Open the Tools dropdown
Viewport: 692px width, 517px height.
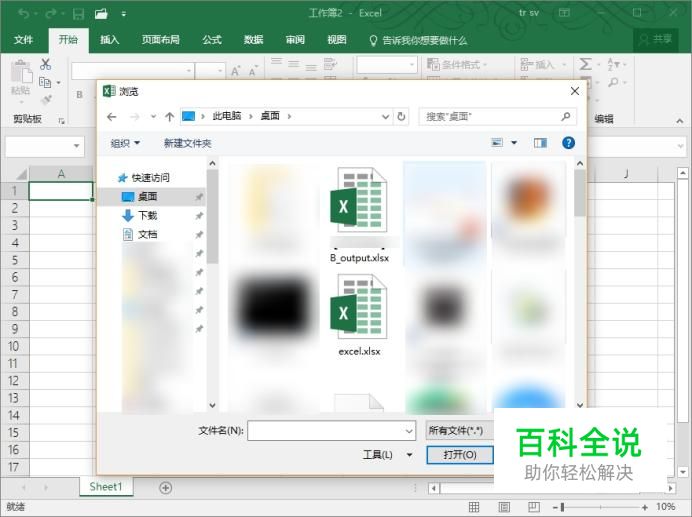tap(387, 455)
